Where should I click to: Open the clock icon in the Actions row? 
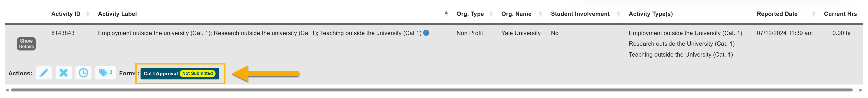coord(83,73)
